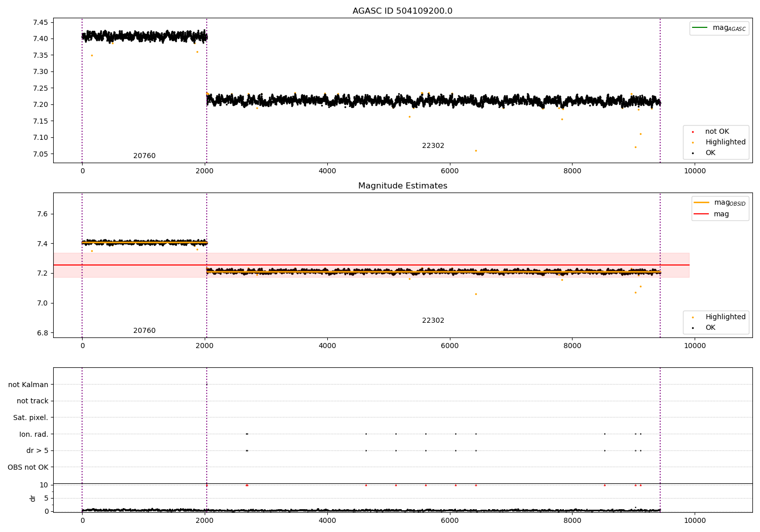Click the 'not track' row label
Image resolution: width=760 pixels, height=532 pixels.
point(32,401)
